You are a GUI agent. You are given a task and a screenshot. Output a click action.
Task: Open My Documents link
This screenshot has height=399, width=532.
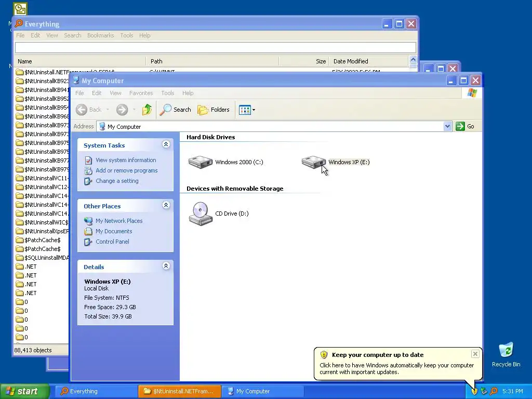[x=114, y=231]
